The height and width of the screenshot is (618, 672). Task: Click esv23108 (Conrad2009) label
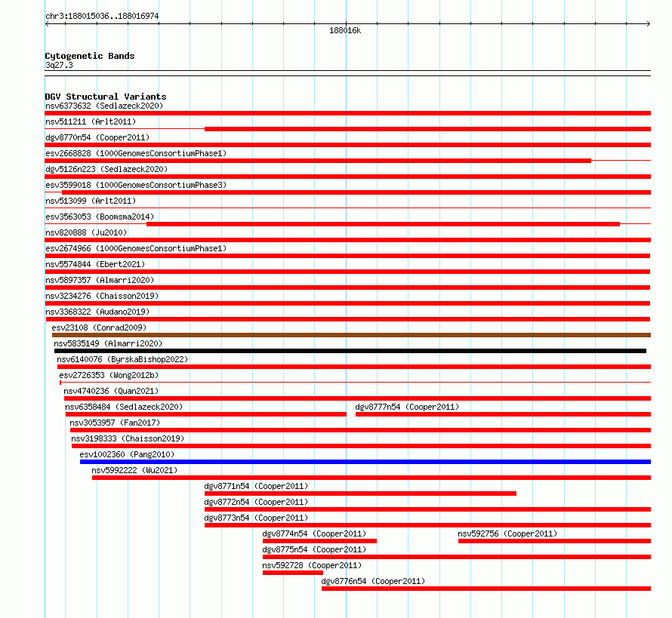pyautogui.click(x=99, y=327)
